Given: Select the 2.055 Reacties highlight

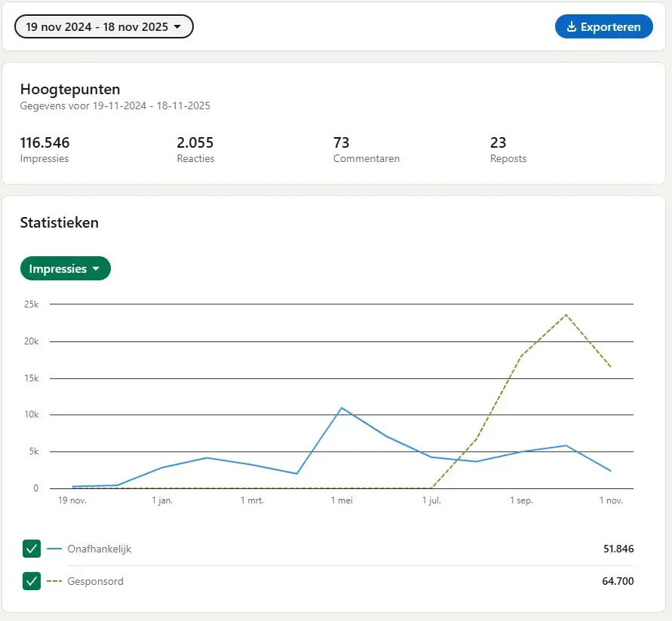Looking at the screenshot, I should click(195, 148).
